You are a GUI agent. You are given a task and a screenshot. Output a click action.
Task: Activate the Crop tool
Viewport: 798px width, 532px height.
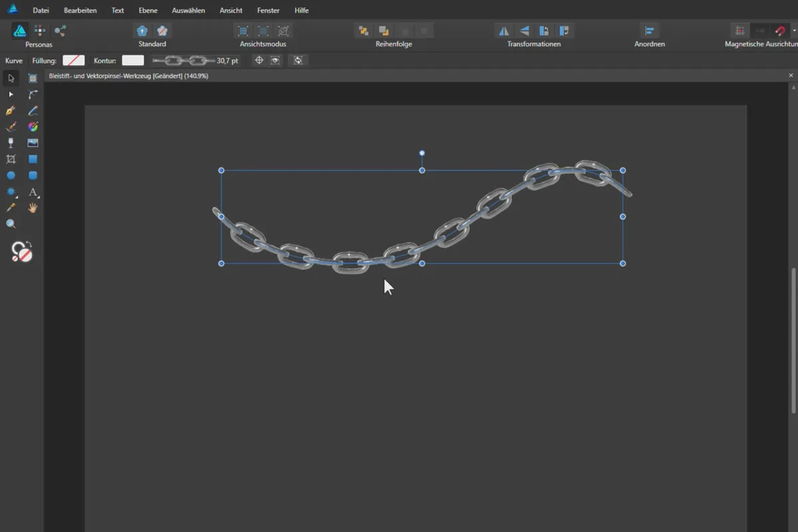coord(11,159)
